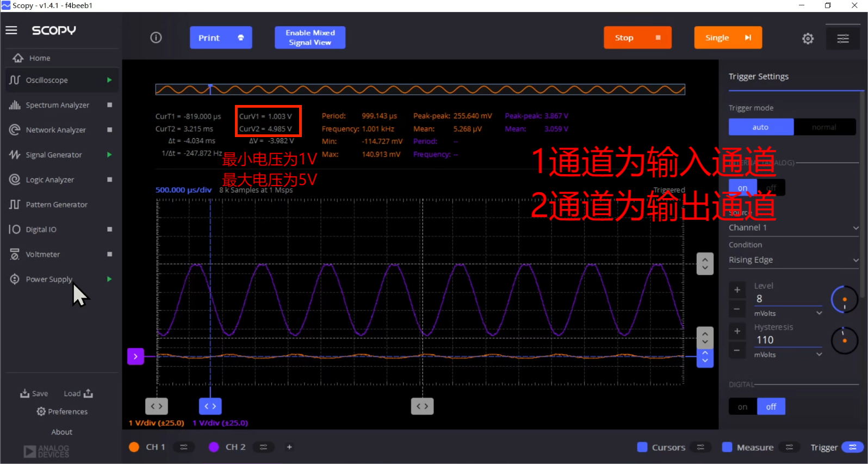Image resolution: width=868 pixels, height=464 pixels.
Task: Toggle the Measure checkbox
Action: coord(727,447)
